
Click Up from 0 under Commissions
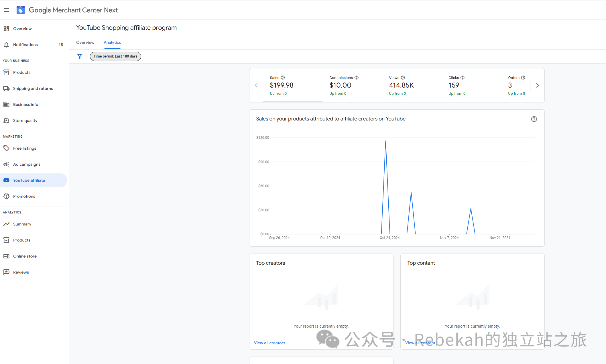tap(338, 94)
